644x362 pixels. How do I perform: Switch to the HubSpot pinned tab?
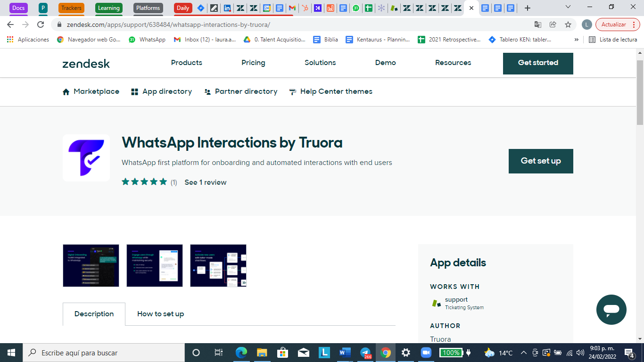pos(305,8)
